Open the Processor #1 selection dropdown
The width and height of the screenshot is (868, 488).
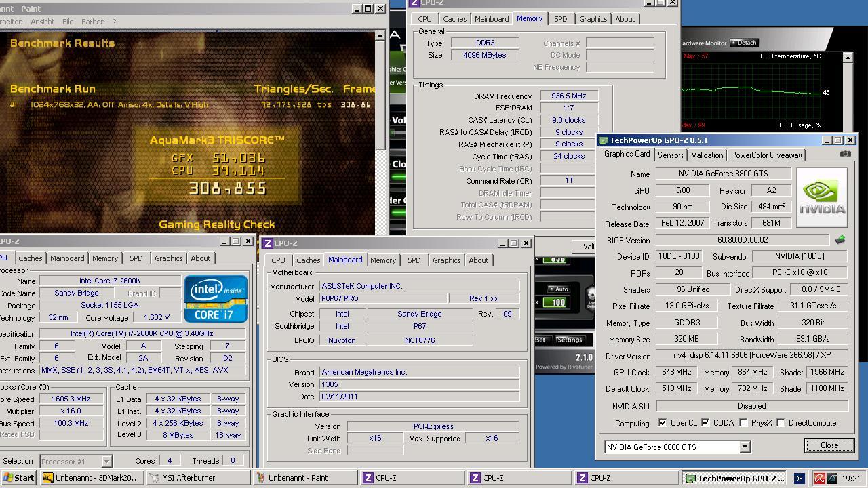click(106, 461)
